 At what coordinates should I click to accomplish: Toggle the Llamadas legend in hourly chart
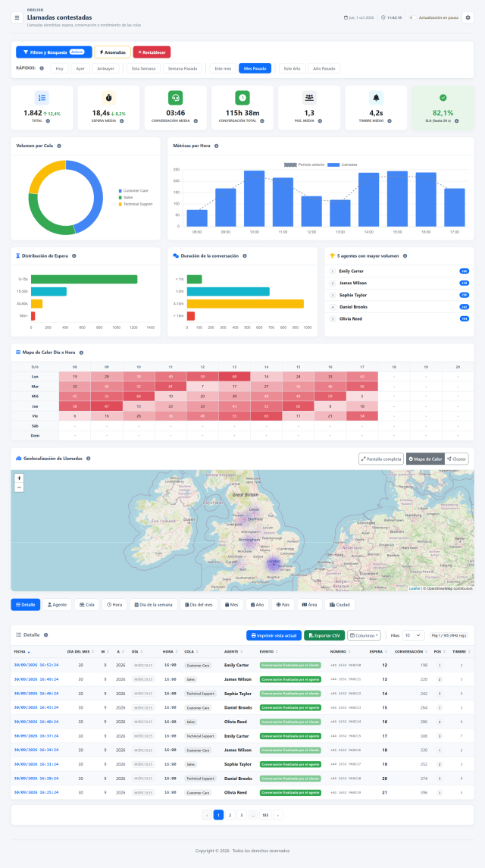[x=341, y=165]
